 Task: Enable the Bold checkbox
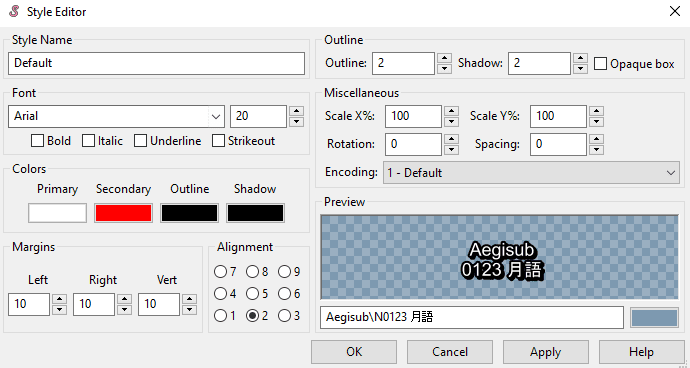click(37, 141)
